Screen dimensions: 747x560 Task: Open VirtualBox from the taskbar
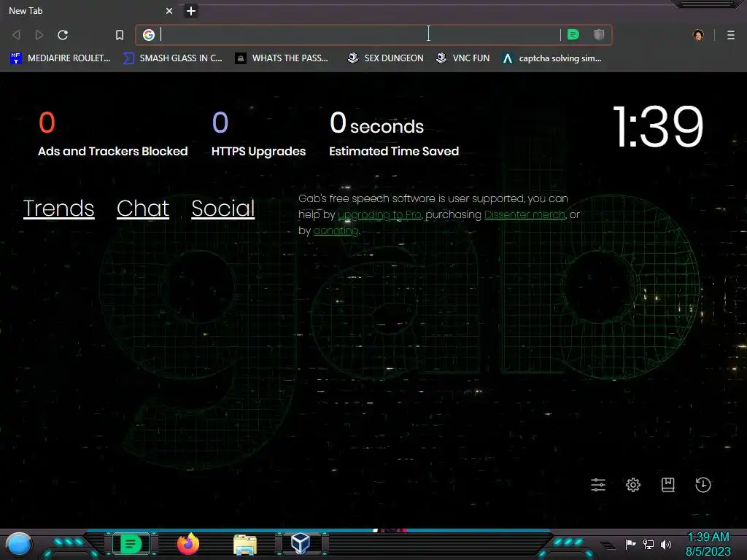coord(301,543)
